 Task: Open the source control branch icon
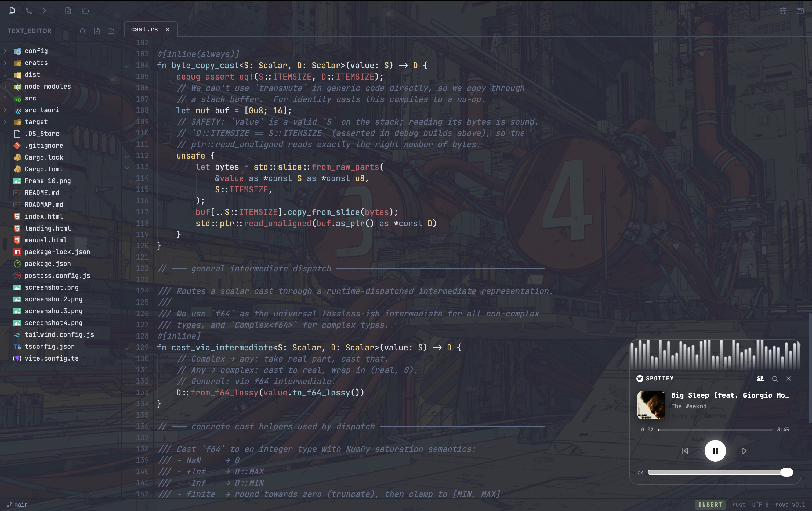(29, 11)
